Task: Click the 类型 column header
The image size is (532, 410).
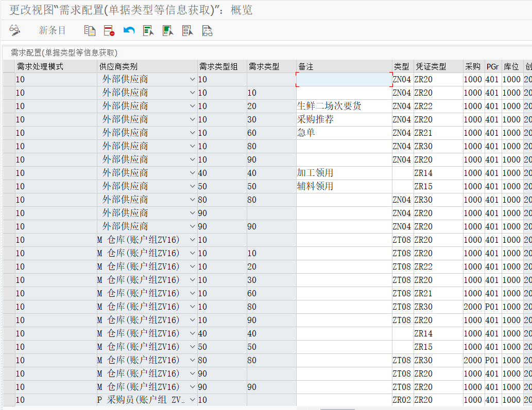Action: [403, 66]
